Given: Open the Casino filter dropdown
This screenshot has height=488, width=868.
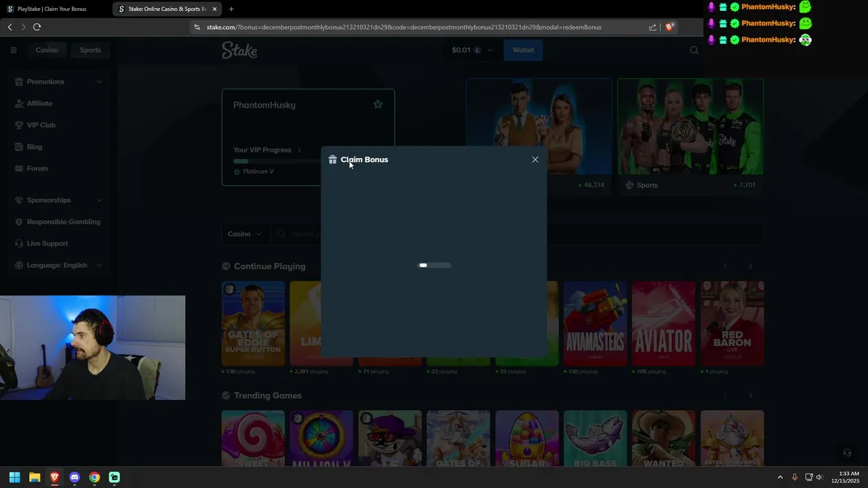Looking at the screenshot, I should point(244,234).
